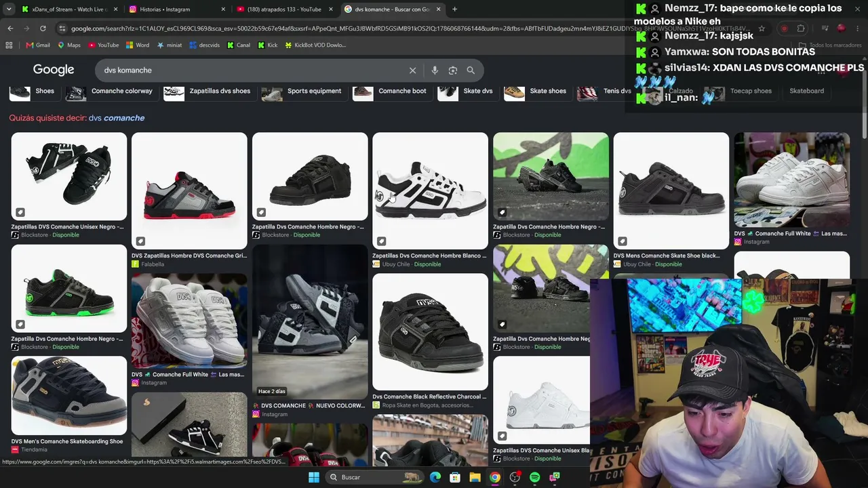Click the Falabella source label
This screenshot has width=868, height=488.
pyautogui.click(x=153, y=264)
